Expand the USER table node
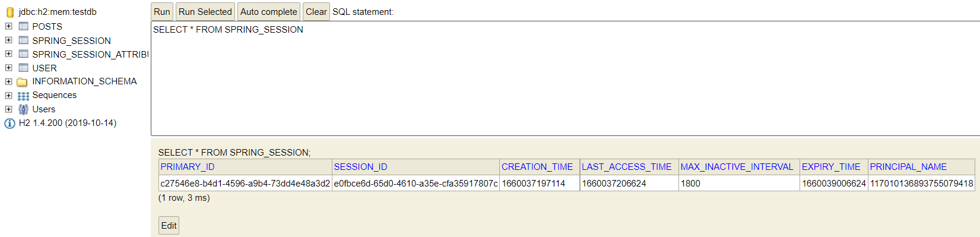The height and width of the screenshot is (237, 980). [8, 68]
